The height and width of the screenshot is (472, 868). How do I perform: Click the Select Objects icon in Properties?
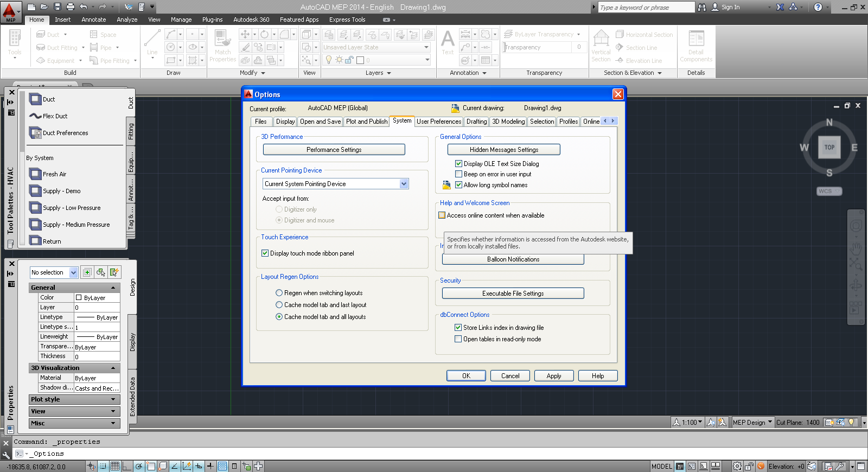(101, 272)
